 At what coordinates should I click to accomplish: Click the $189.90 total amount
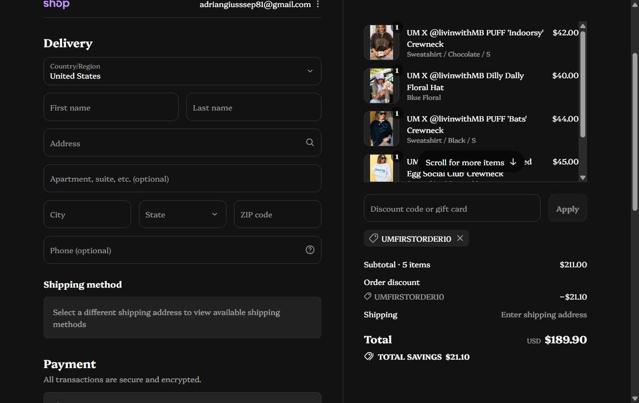pyautogui.click(x=566, y=339)
